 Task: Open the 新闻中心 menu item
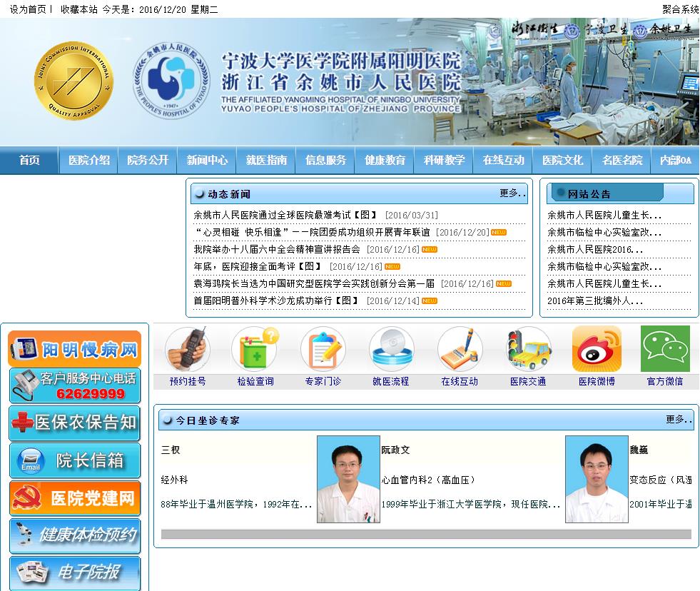[207, 160]
